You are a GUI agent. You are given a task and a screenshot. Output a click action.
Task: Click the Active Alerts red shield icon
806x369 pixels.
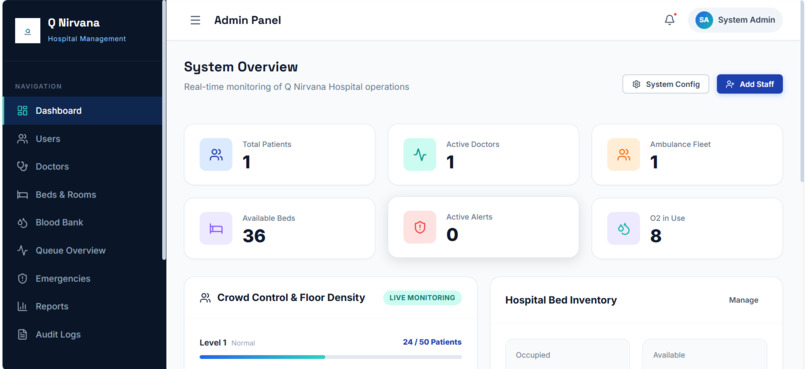click(x=420, y=227)
